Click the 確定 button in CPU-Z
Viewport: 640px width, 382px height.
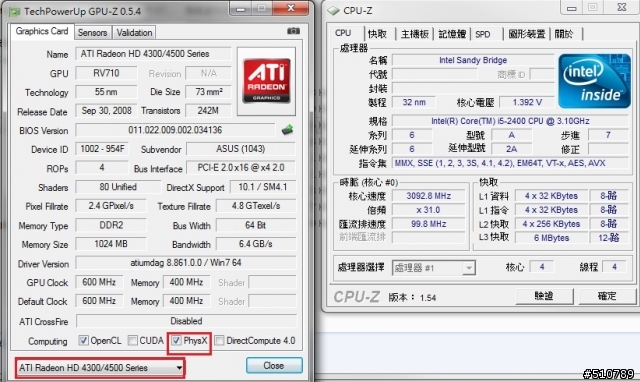click(607, 296)
